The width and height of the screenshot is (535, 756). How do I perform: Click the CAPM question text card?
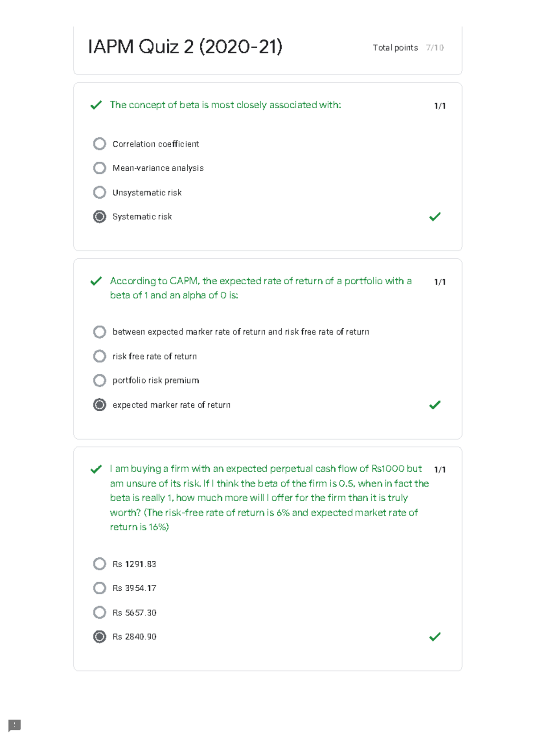point(261,288)
